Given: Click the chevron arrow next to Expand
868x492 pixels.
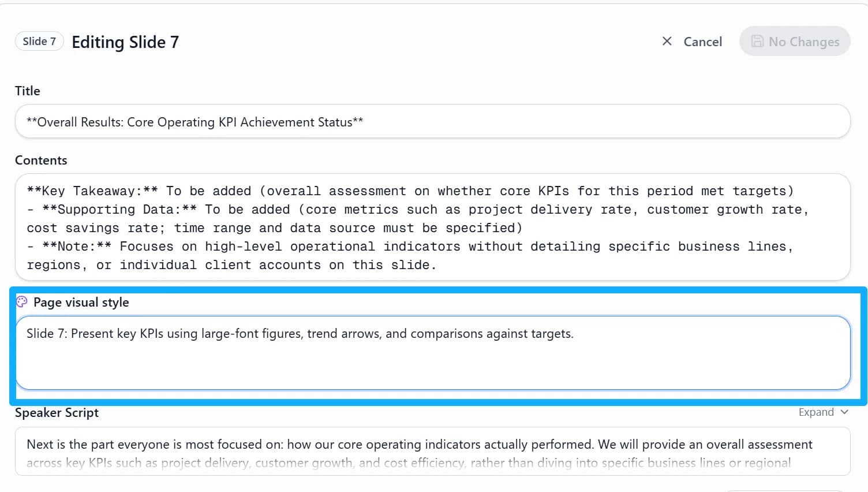Looking at the screenshot, I should (x=844, y=412).
